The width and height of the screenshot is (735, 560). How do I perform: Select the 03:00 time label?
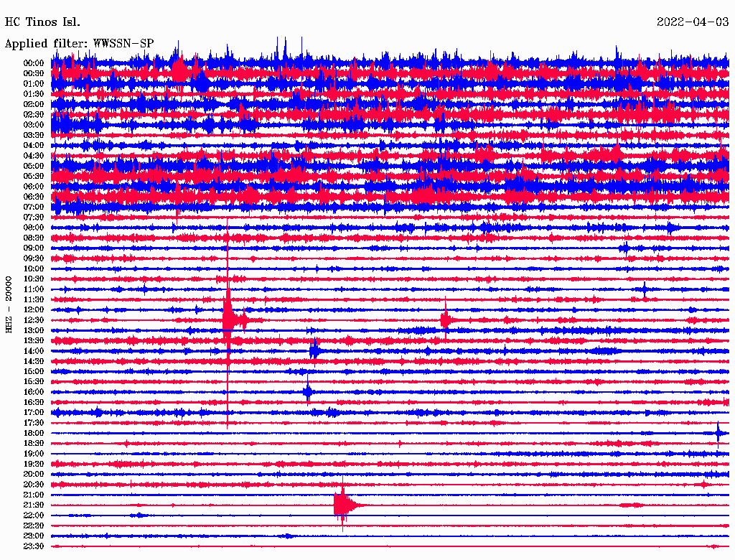[34, 125]
